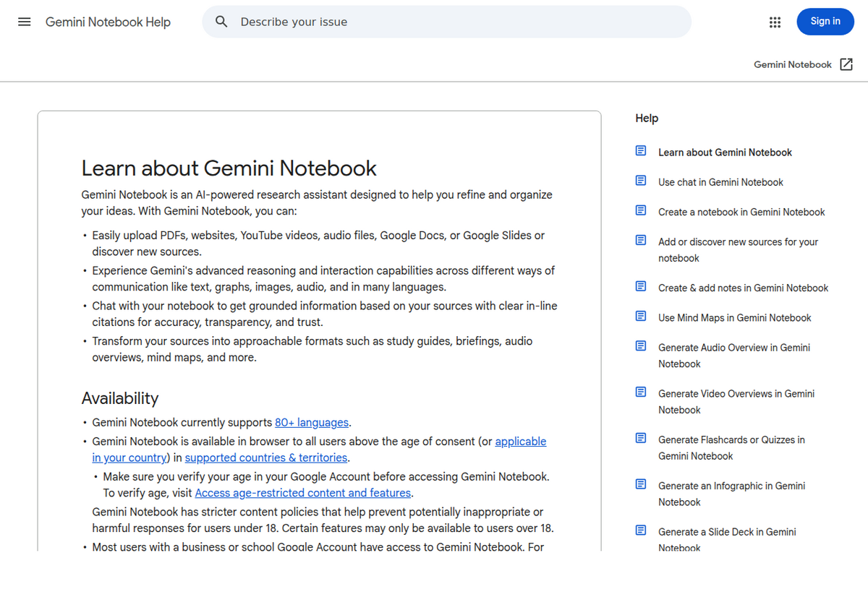The width and height of the screenshot is (868, 610).
Task: Open Generate an Infographic in Gemini Notebook
Action: [731, 494]
